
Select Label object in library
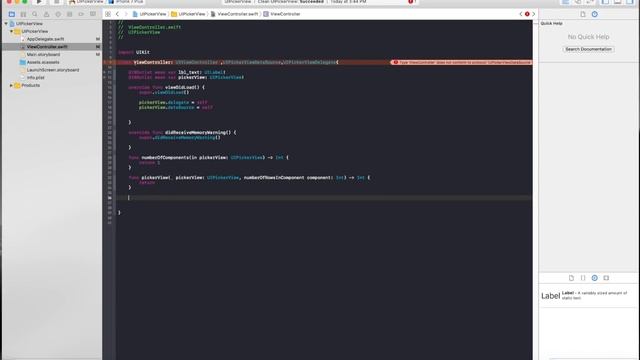point(588,296)
